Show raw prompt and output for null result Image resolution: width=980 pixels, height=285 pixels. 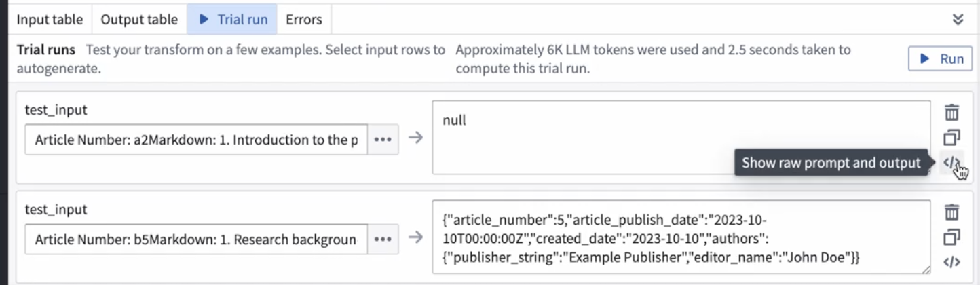(951, 163)
